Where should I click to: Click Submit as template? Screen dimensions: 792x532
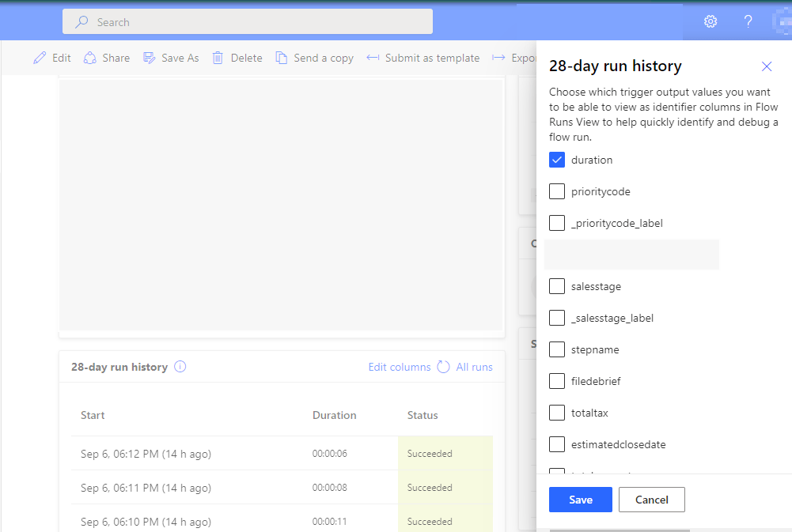pyautogui.click(x=423, y=58)
